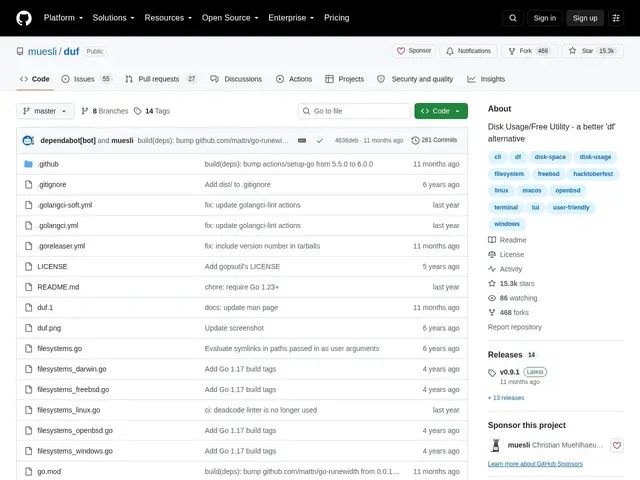Click the pulse icon beside Activity
Screen dimensions: 640x480
(492, 269)
